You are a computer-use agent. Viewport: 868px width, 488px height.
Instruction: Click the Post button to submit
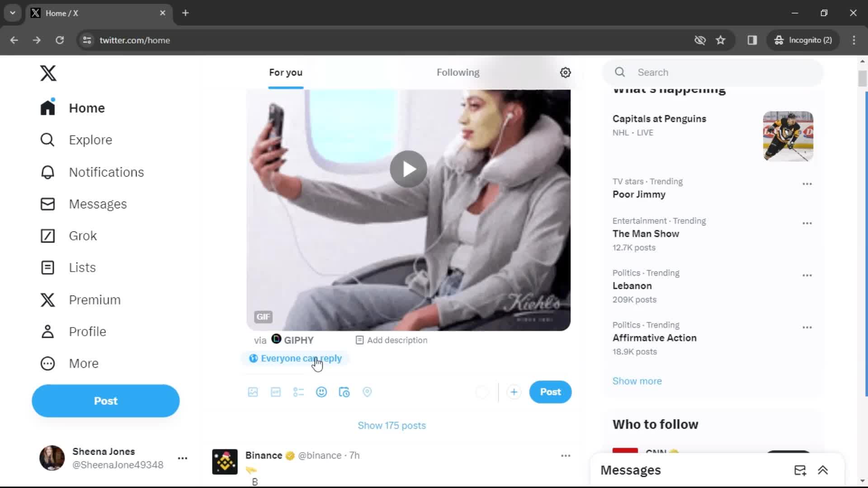550,391
